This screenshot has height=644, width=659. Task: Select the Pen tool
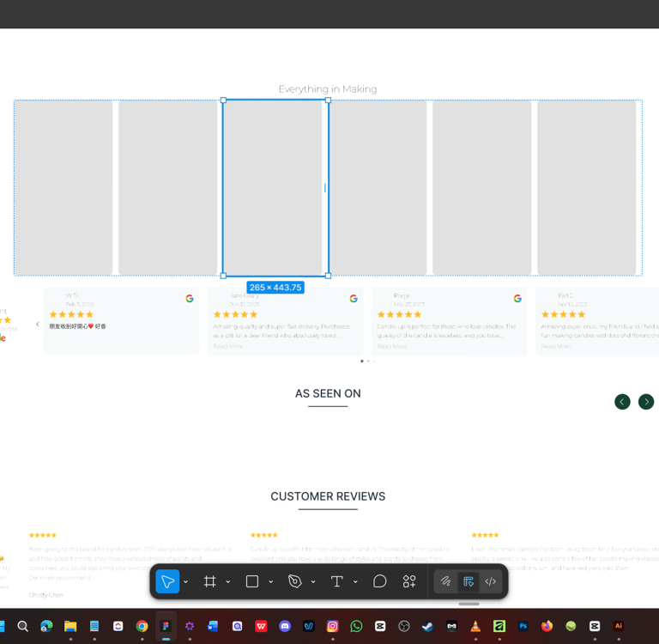click(x=294, y=581)
